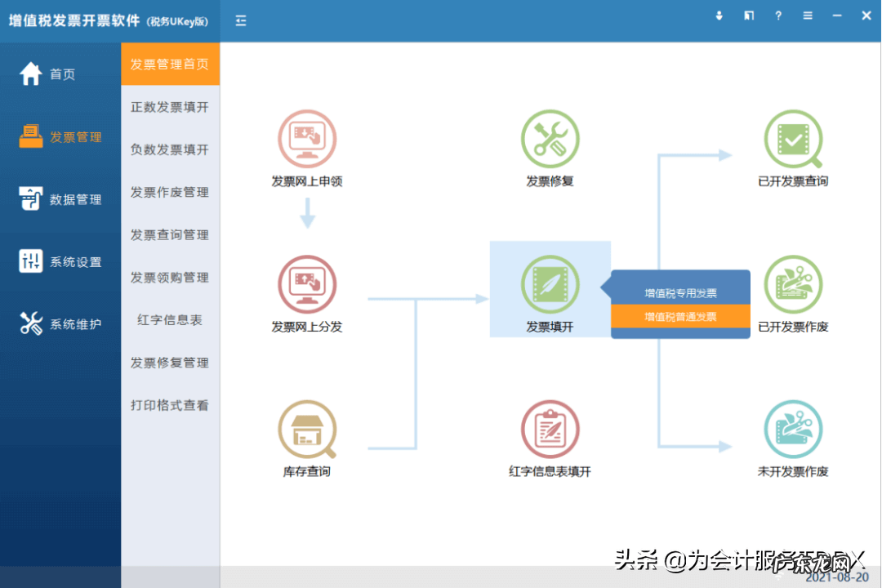Open 发票网上申领 (online invoice application)
This screenshot has height=588, width=882.
pos(307,139)
